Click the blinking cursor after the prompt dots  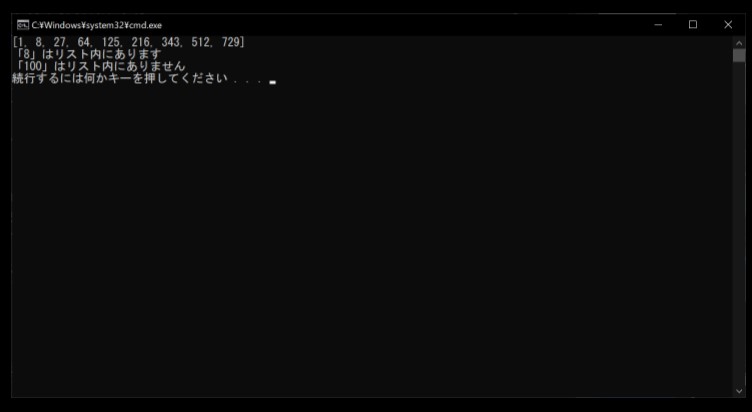(x=272, y=82)
